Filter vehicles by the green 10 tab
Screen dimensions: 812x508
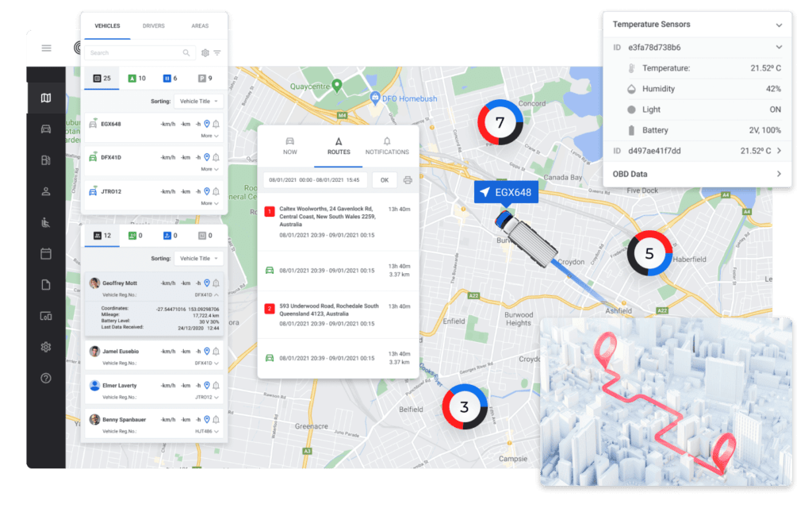point(137,79)
